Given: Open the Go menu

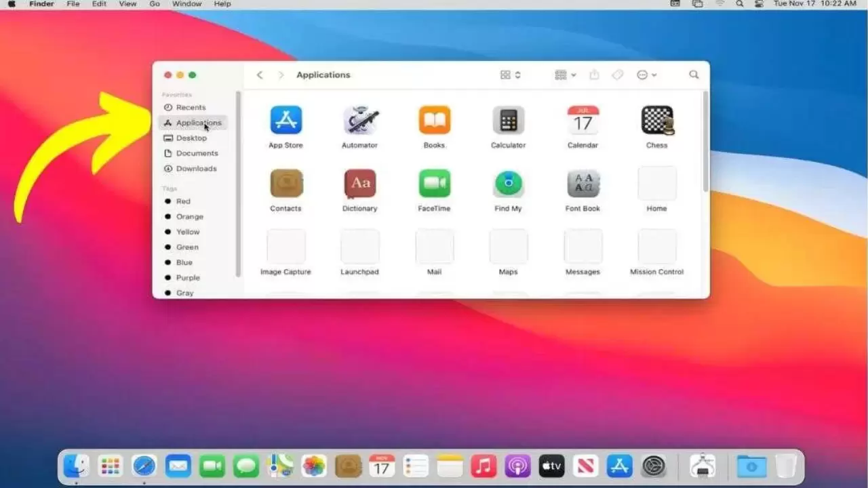Looking at the screenshot, I should point(155,4).
